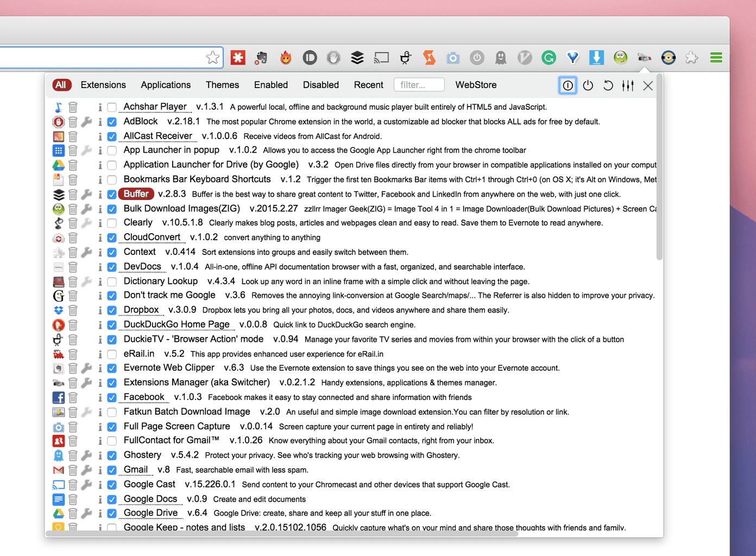Open Evernote Web Clipper wrench options
The height and width of the screenshot is (556, 756).
pyautogui.click(x=86, y=368)
